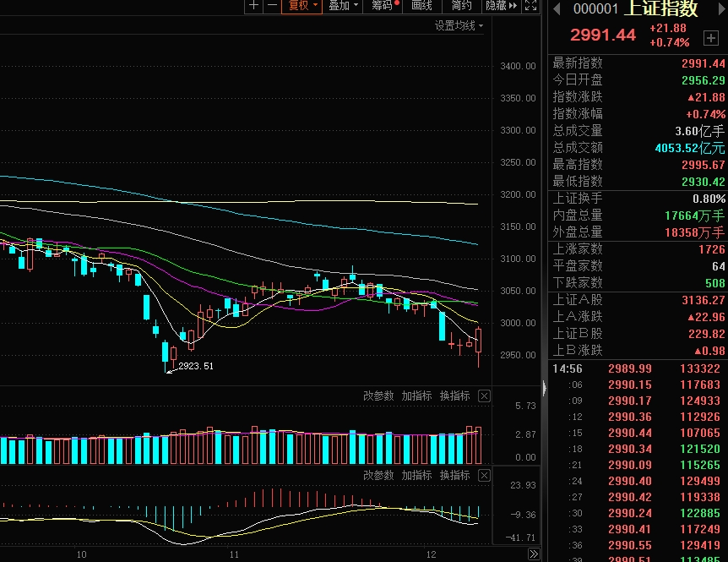Screen dimensions: 728x562
Task: Add 上证指数 to watchlist with plus icon
Action: coord(711,38)
